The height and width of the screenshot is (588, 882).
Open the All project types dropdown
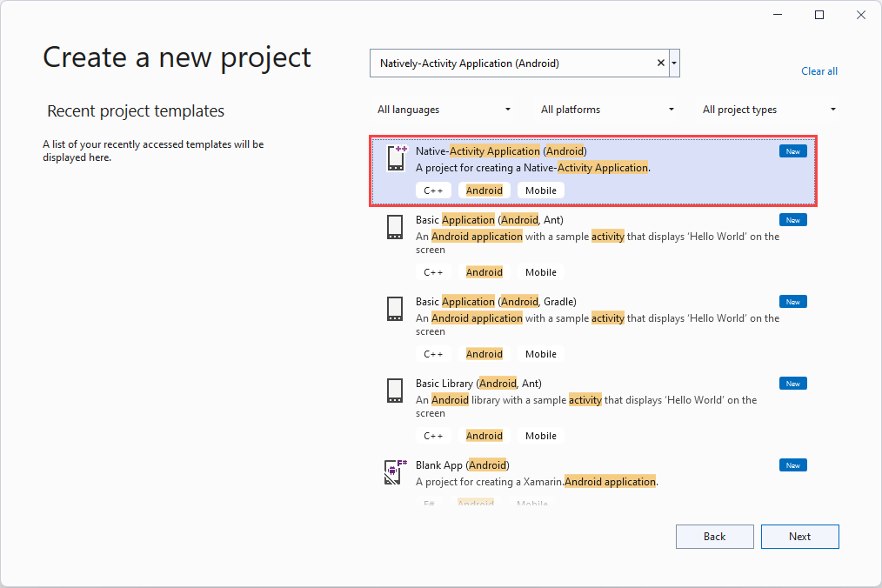(x=769, y=109)
